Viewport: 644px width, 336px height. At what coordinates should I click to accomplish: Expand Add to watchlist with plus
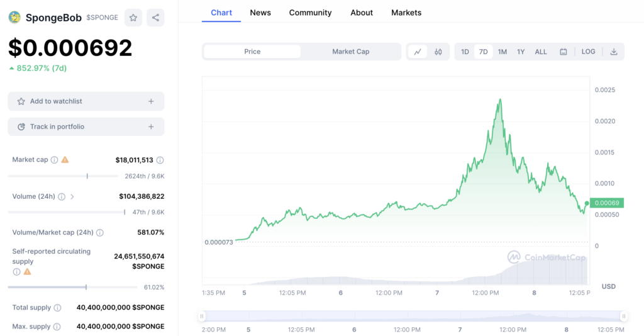click(x=151, y=101)
